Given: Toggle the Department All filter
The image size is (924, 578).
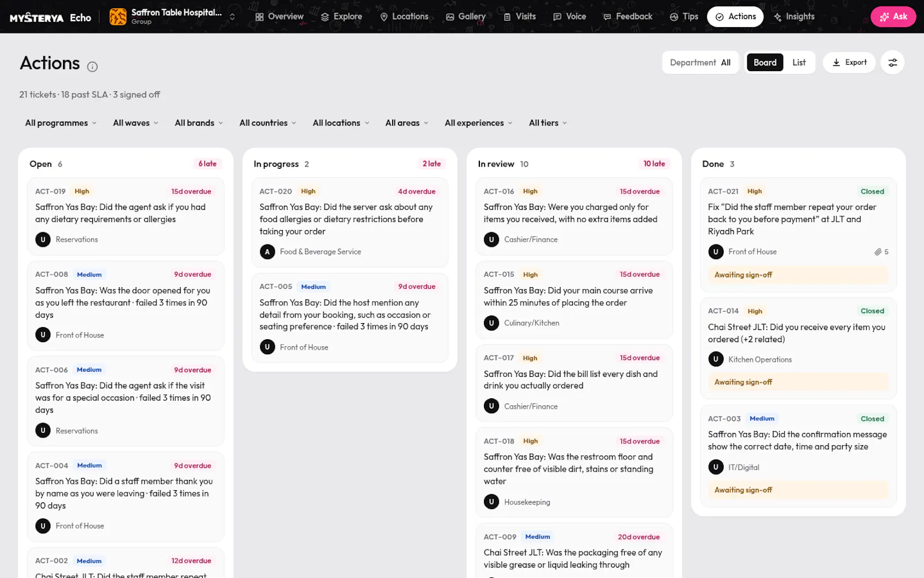Looking at the screenshot, I should [x=700, y=62].
